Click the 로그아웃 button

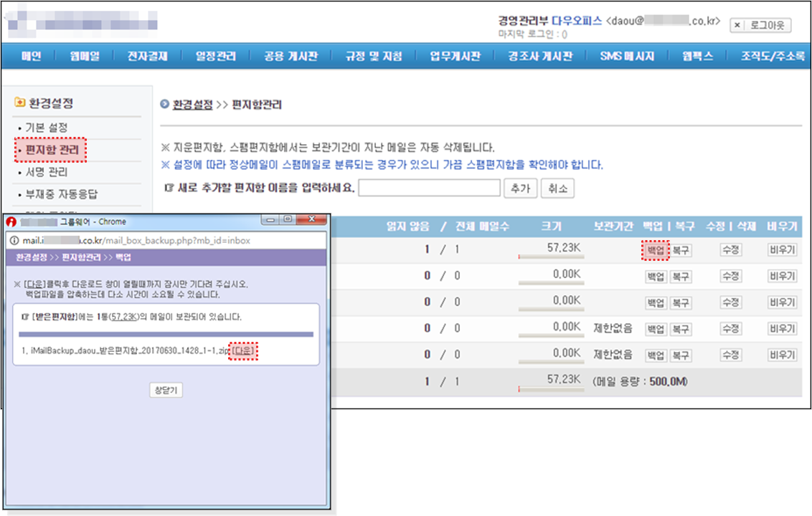(x=760, y=25)
